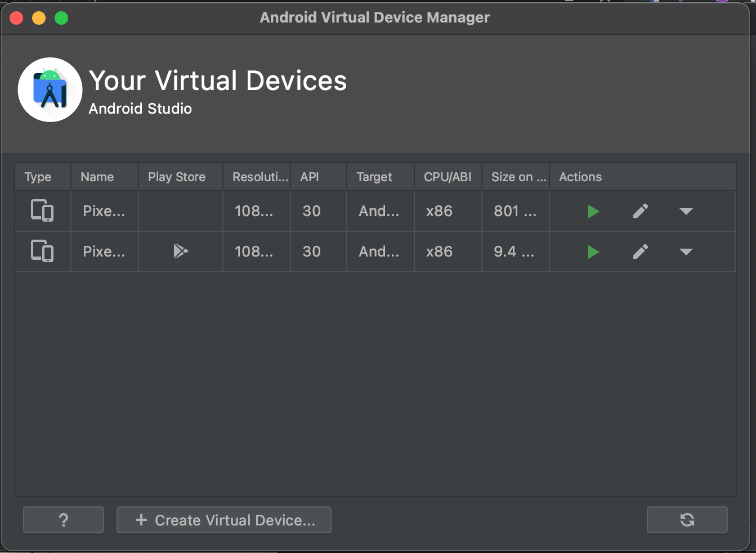Open help with the question mark button
This screenshot has width=756, height=553.
(64, 520)
